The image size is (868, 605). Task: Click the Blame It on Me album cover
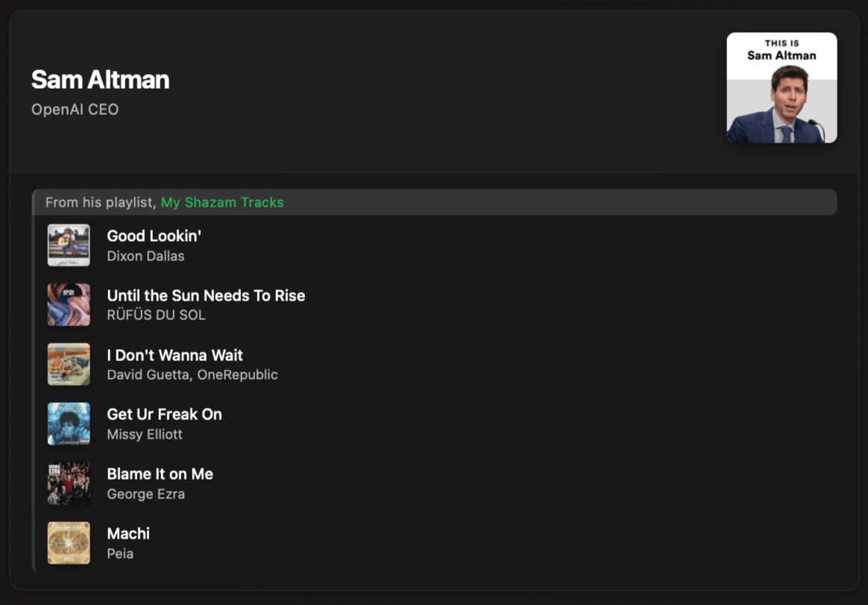coord(69,483)
